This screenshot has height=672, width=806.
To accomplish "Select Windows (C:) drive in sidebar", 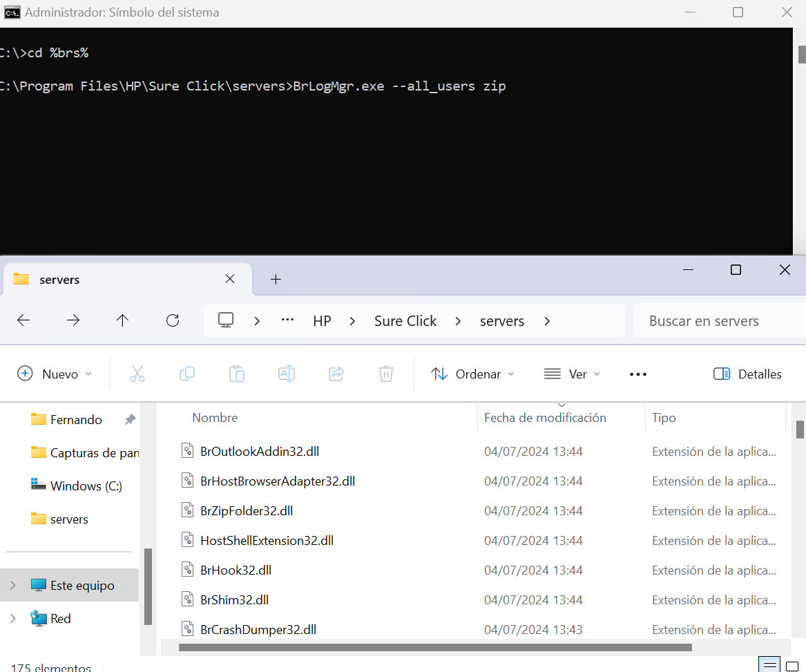I will [x=76, y=486].
